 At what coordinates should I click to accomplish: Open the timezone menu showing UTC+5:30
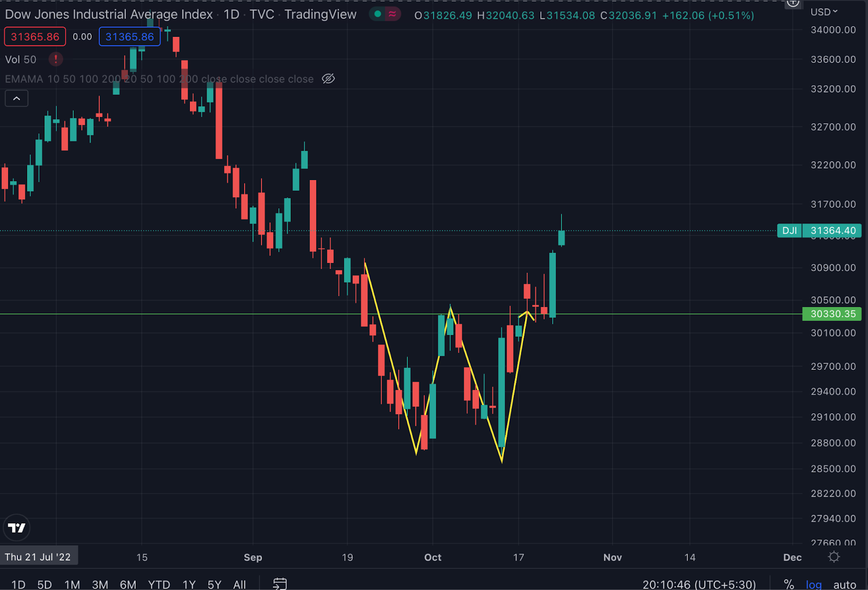coord(699,585)
